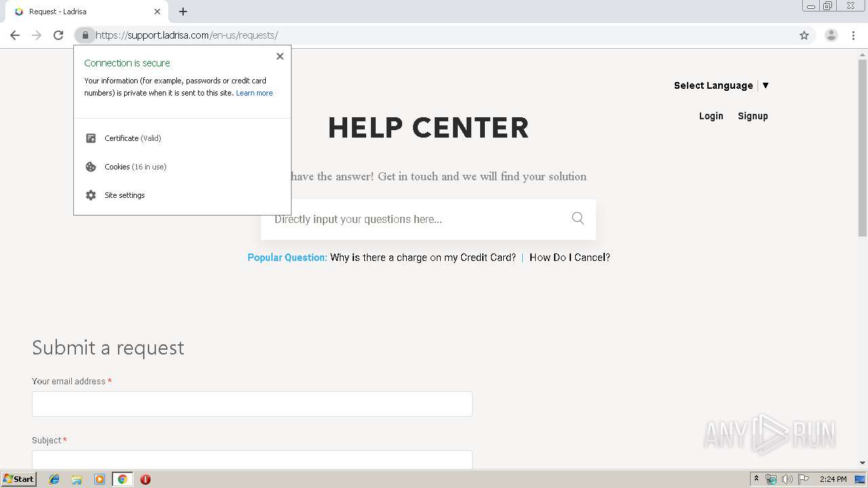This screenshot has width=868, height=488.
Task: Close the Request - Ladrisa tab
Action: pyautogui.click(x=157, y=12)
